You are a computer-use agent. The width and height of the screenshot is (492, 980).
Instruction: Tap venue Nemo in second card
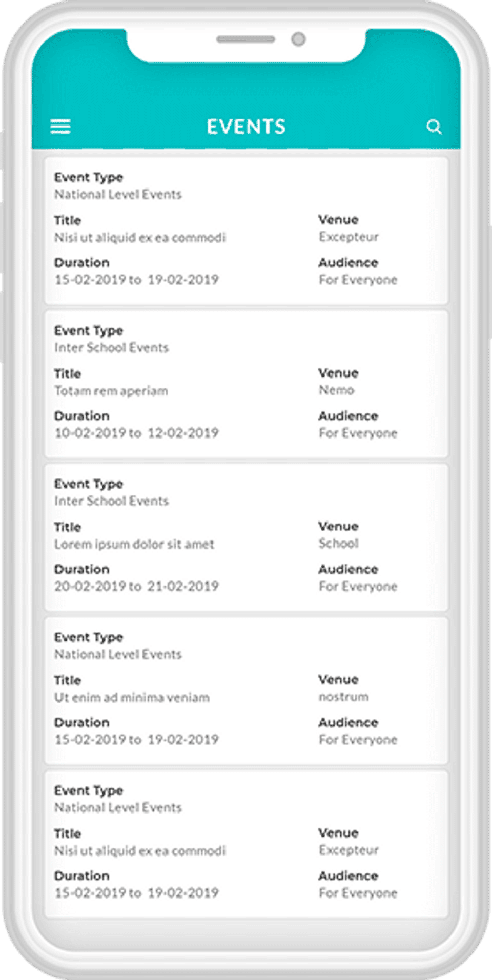click(336, 390)
